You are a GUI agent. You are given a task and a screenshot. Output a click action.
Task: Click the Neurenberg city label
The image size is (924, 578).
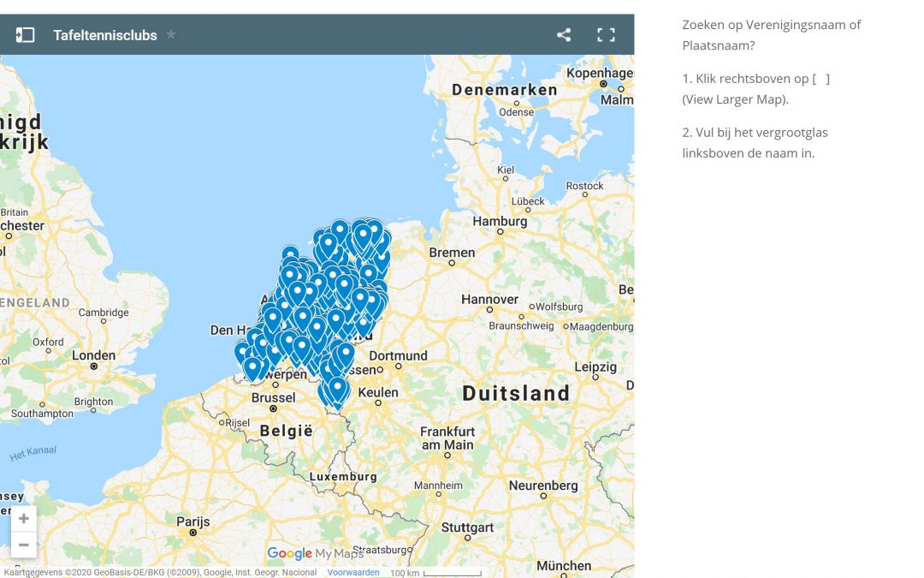pos(543,486)
